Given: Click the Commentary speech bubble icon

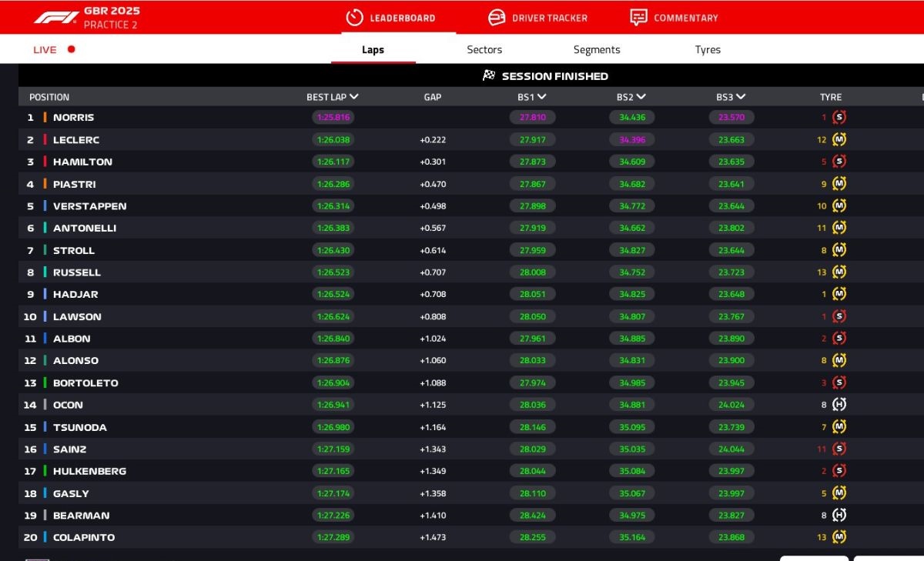Looking at the screenshot, I should coord(638,17).
